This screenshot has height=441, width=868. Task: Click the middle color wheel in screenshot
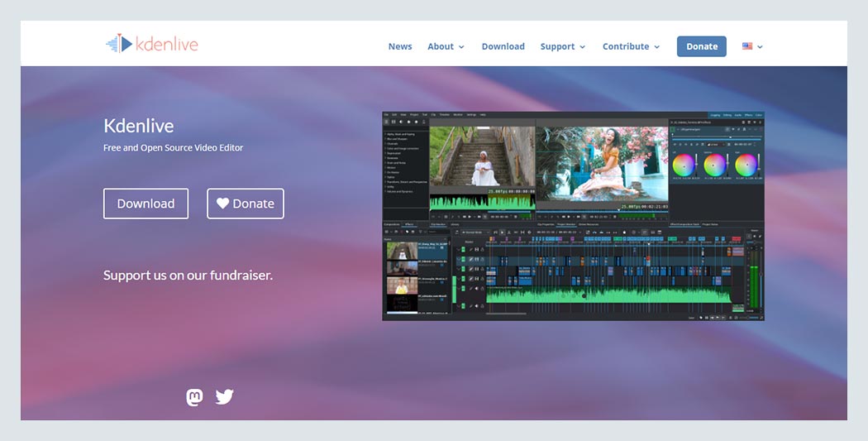[715, 165]
